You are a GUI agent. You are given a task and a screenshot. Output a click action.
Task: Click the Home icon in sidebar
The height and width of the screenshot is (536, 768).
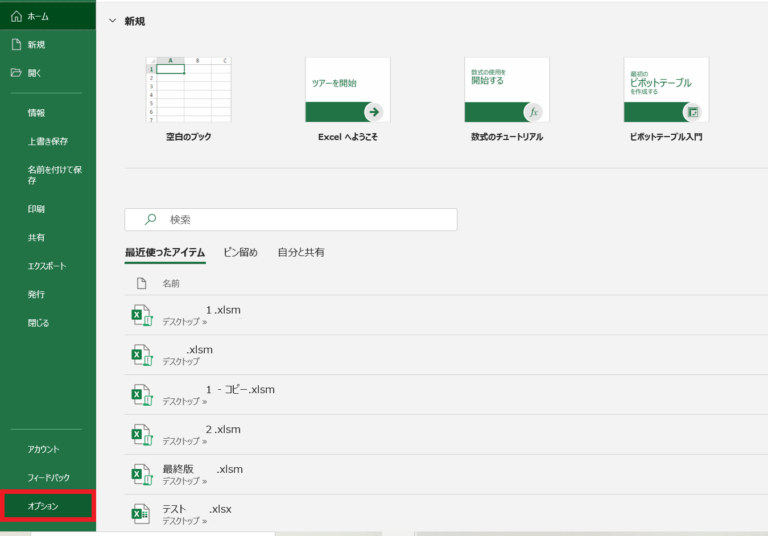coord(15,16)
